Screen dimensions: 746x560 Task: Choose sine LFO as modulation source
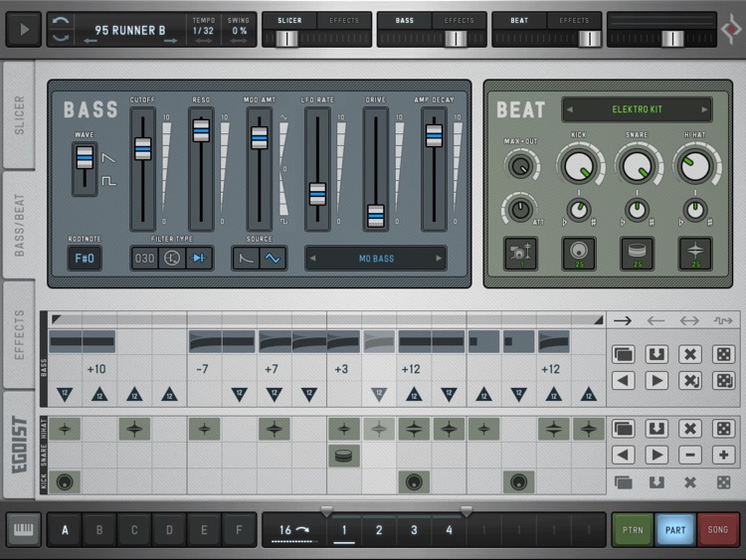[273, 259]
